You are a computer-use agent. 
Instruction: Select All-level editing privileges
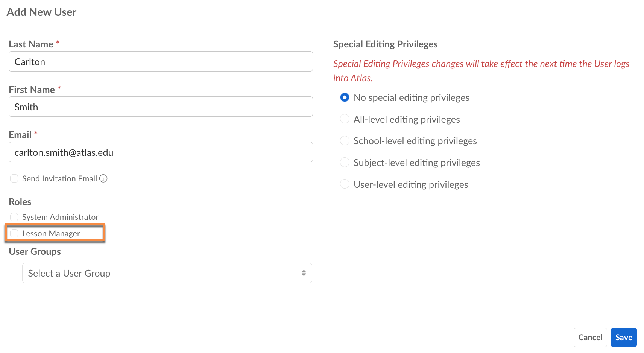tap(345, 119)
